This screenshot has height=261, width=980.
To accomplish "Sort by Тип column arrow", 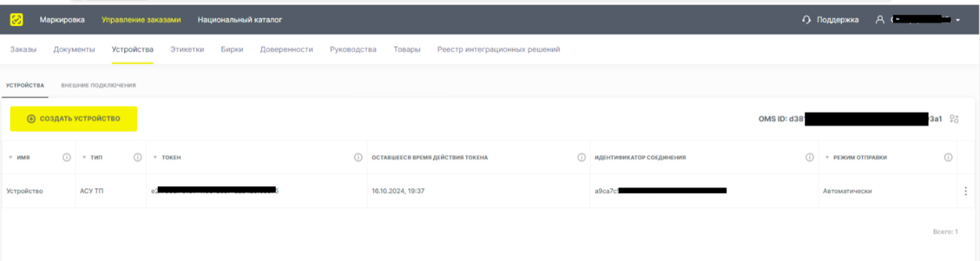I will (x=84, y=157).
